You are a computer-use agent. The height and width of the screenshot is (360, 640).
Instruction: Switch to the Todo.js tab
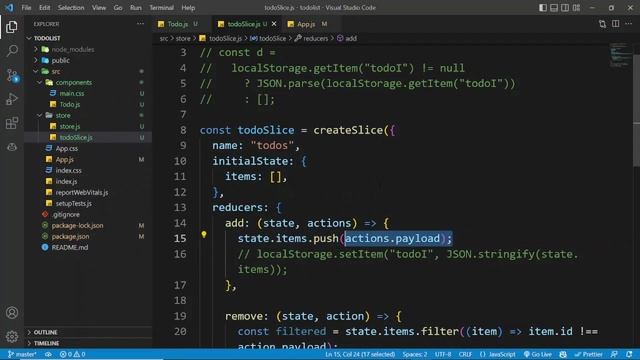pyautogui.click(x=178, y=24)
